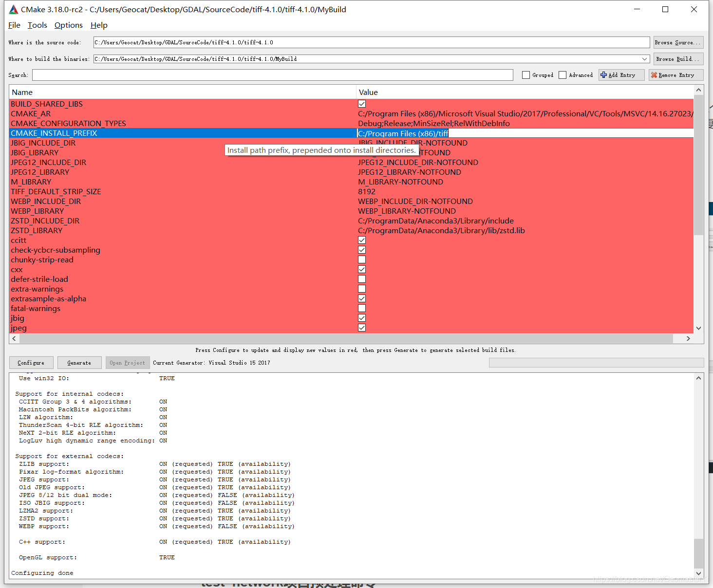Click the source code path field
This screenshot has width=713, height=588.
click(x=372, y=42)
